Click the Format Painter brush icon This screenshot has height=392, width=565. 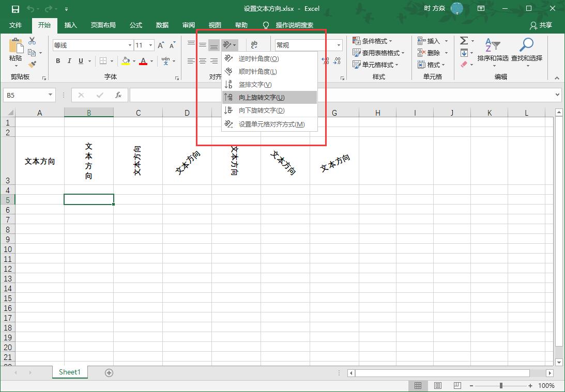coord(32,65)
